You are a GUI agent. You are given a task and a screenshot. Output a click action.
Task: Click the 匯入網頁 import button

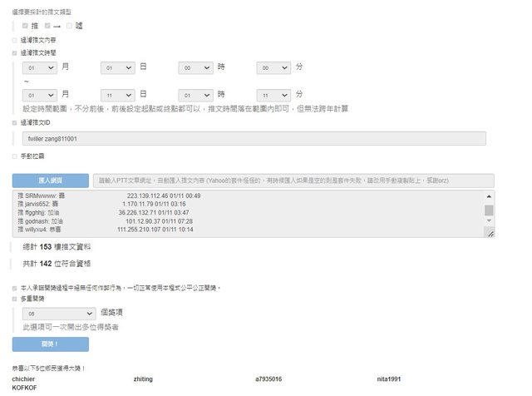pos(50,181)
